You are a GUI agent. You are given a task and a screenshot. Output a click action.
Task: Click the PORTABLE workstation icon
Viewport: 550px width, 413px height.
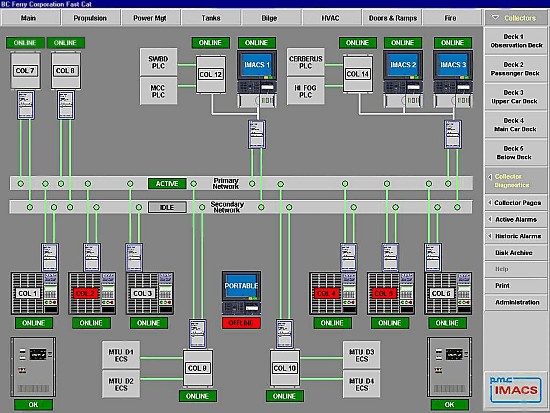coord(241,292)
